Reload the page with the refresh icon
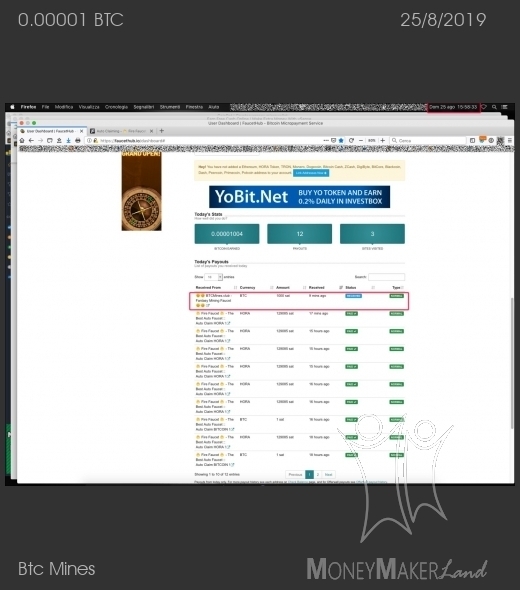The image size is (520, 590). tap(351, 140)
